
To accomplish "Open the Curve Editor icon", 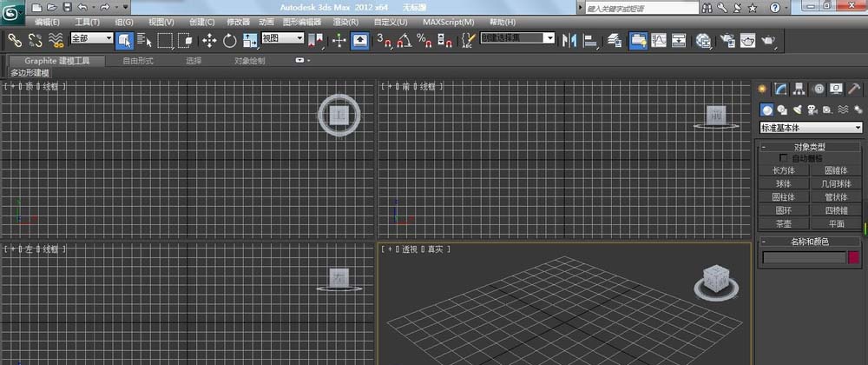I will [x=659, y=40].
